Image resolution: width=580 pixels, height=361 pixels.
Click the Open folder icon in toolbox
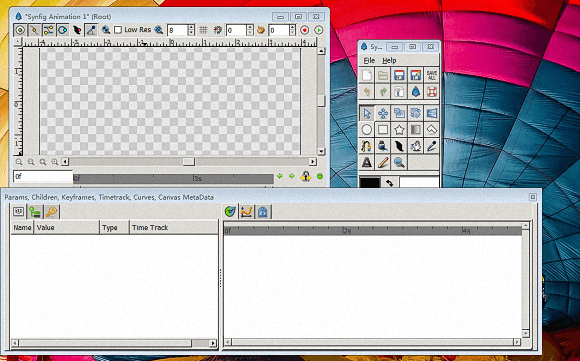click(x=383, y=75)
